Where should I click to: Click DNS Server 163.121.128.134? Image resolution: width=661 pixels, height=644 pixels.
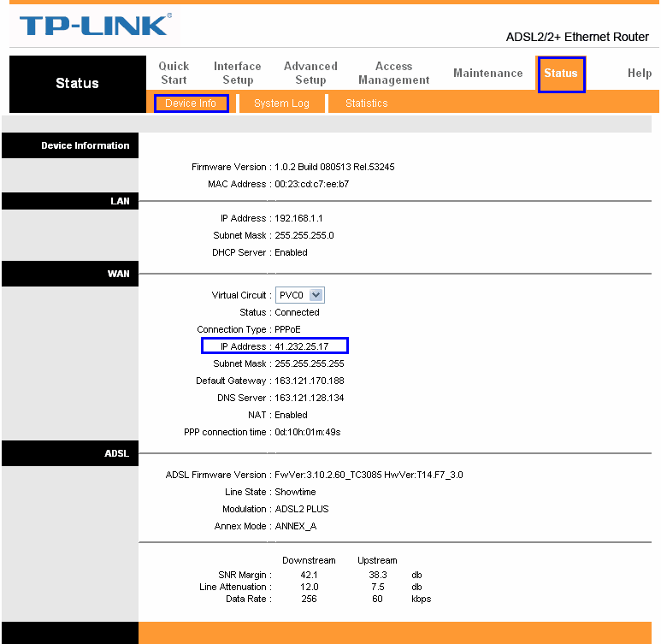pos(309,398)
